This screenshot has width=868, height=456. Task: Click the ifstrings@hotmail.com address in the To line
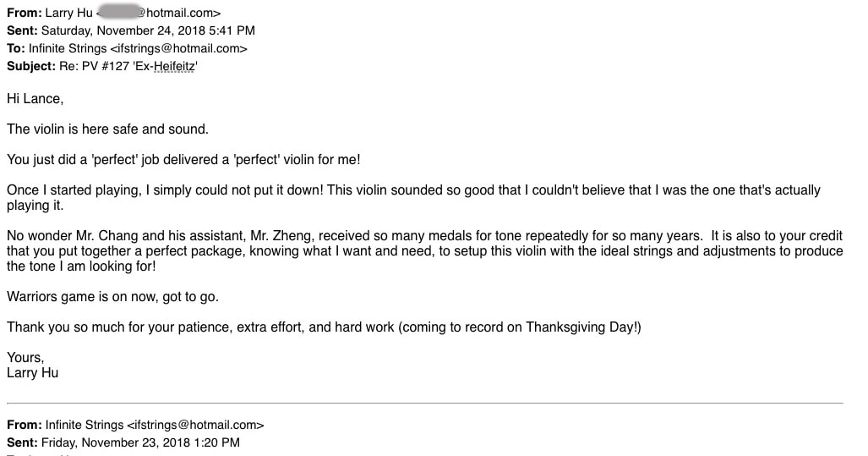[x=179, y=48]
